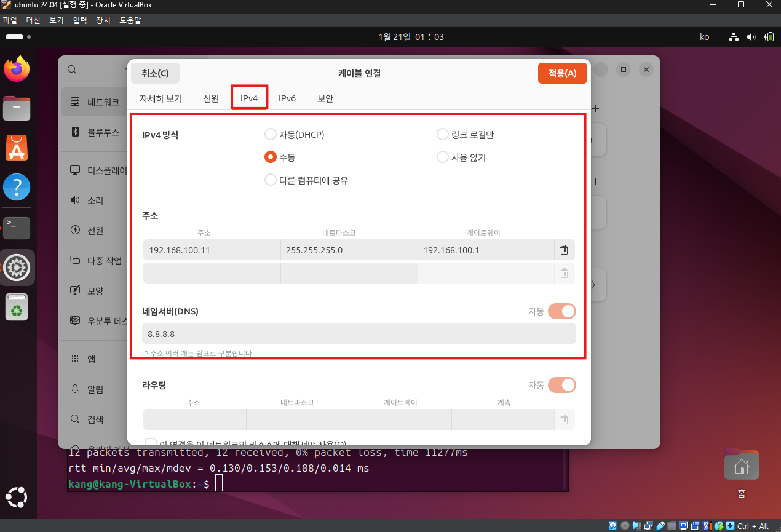Open Show Apps Ubuntu logo button

tap(17, 496)
